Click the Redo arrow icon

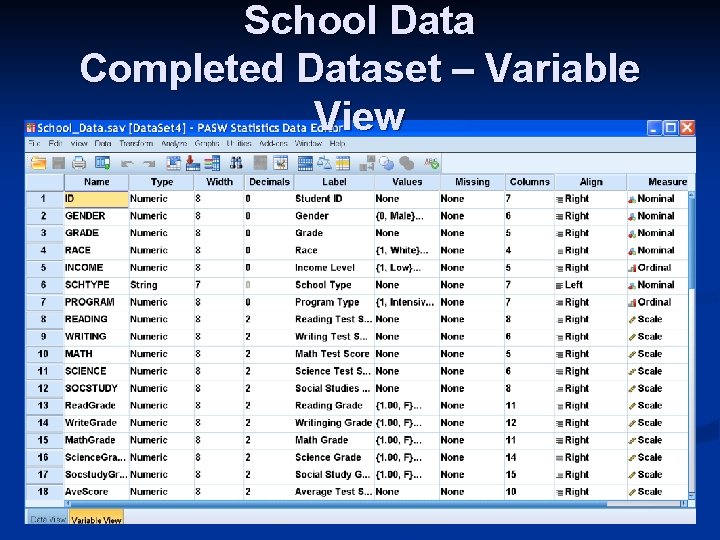(148, 163)
